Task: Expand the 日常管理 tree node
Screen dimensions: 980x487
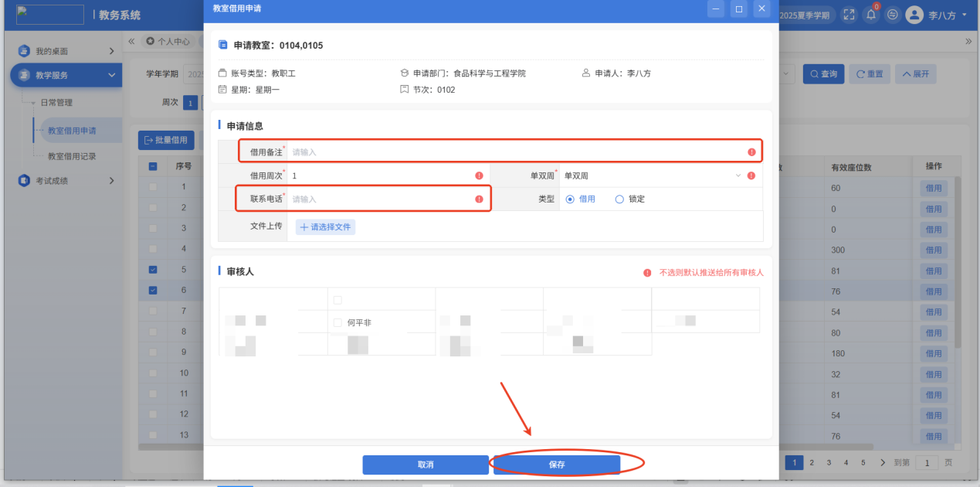Action: (x=34, y=103)
